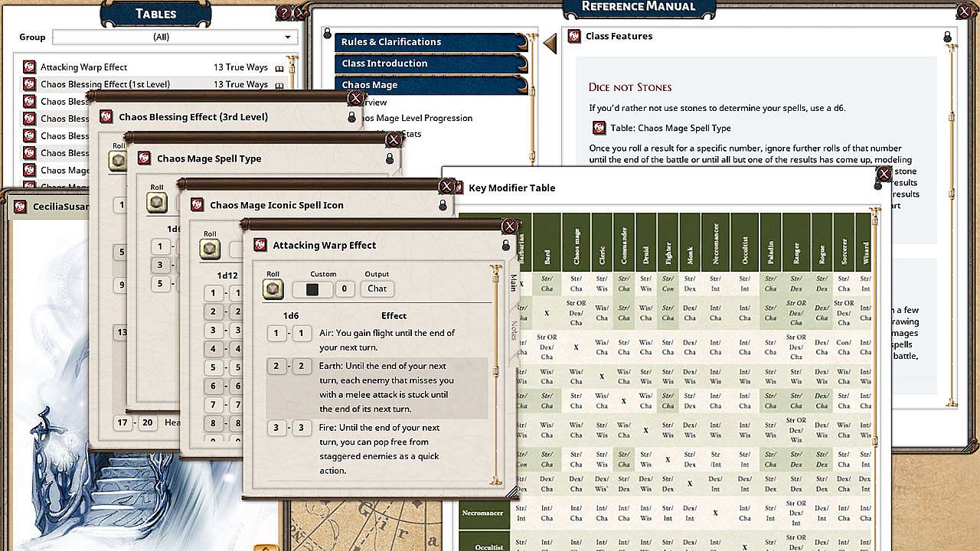Expand the Rules & Clarifications section
The image size is (980, 551).
point(431,42)
